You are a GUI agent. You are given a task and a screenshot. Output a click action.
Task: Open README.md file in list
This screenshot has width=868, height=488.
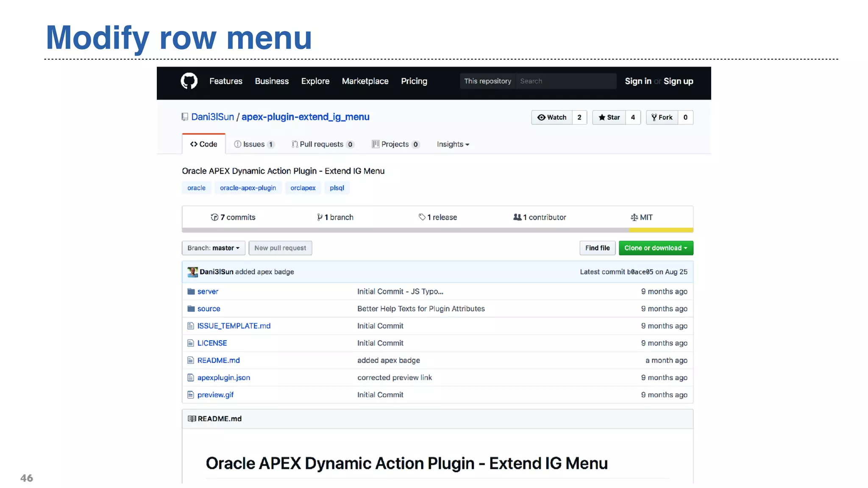point(218,360)
